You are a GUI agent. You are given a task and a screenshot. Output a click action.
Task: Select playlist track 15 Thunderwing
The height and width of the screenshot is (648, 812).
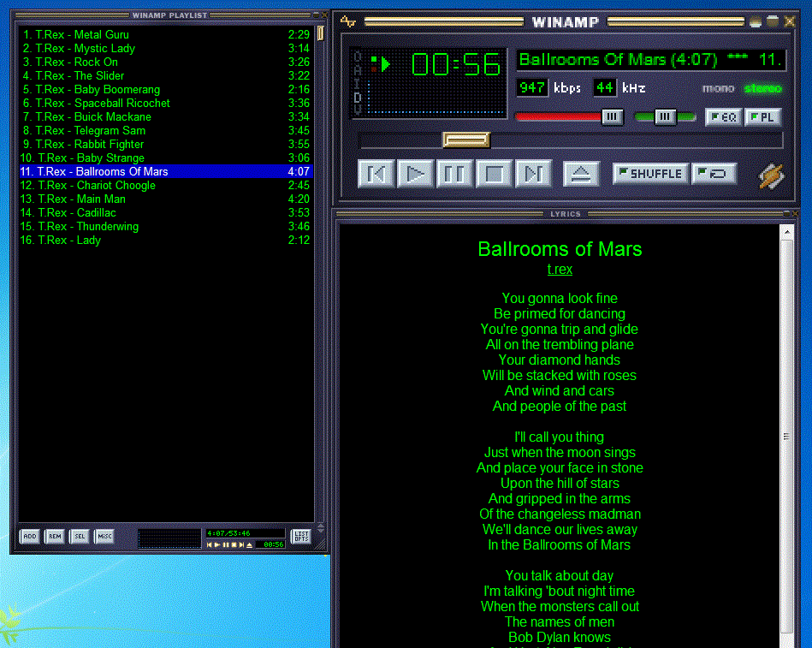click(166, 226)
